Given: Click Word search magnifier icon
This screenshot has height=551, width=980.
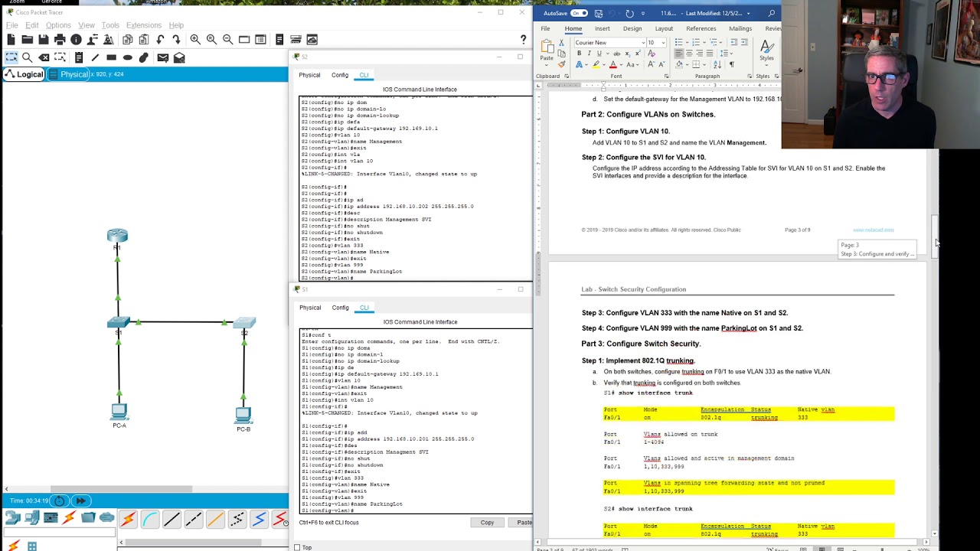Looking at the screenshot, I should point(771,13).
